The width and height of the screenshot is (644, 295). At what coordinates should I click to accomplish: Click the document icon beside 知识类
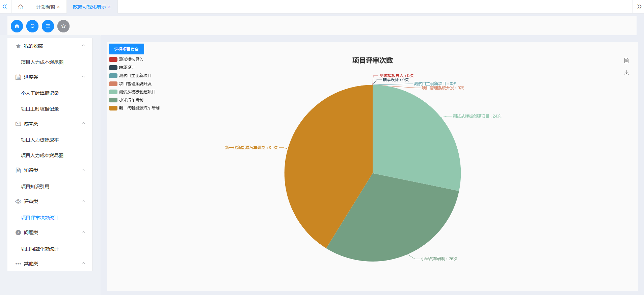coord(18,170)
